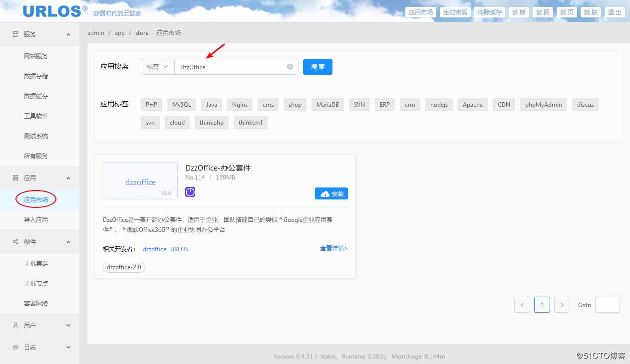Click the URLOS logo
Viewport: 630px width, 364px height.
[x=55, y=10]
